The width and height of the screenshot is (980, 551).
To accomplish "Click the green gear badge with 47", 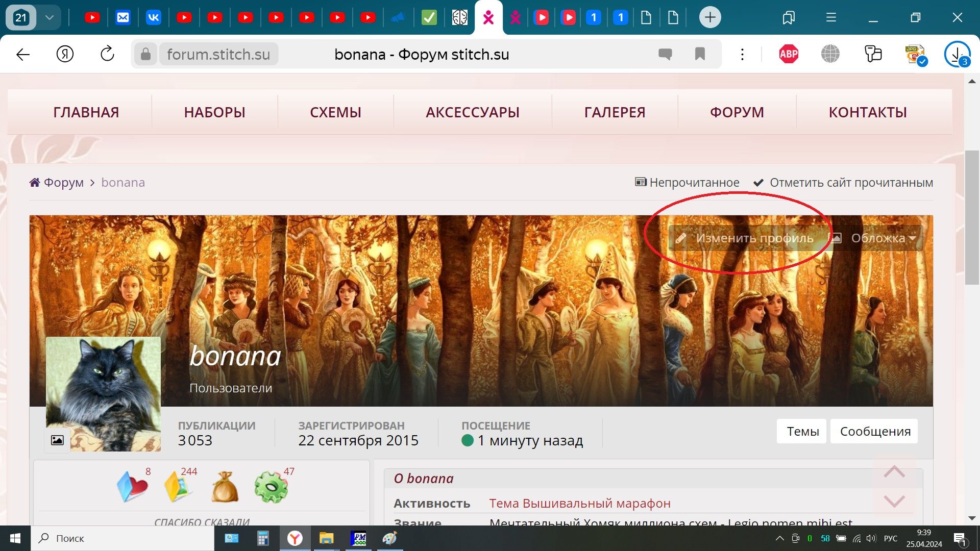I will point(272,486).
